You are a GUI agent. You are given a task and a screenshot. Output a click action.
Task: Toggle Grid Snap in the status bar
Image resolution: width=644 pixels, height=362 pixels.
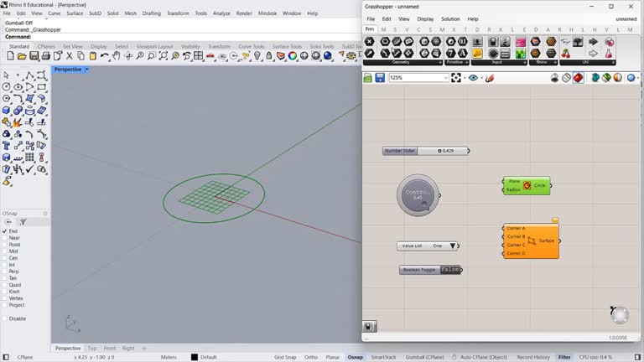[285, 357]
